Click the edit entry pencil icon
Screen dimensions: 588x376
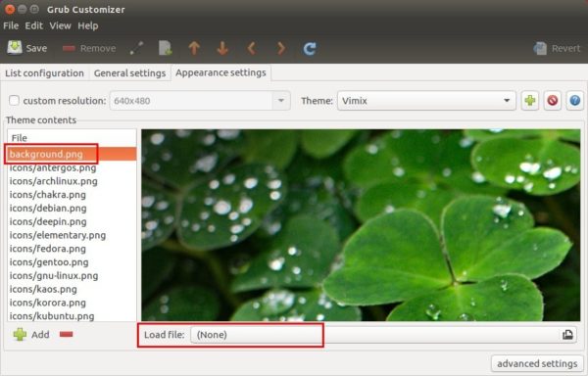point(136,48)
